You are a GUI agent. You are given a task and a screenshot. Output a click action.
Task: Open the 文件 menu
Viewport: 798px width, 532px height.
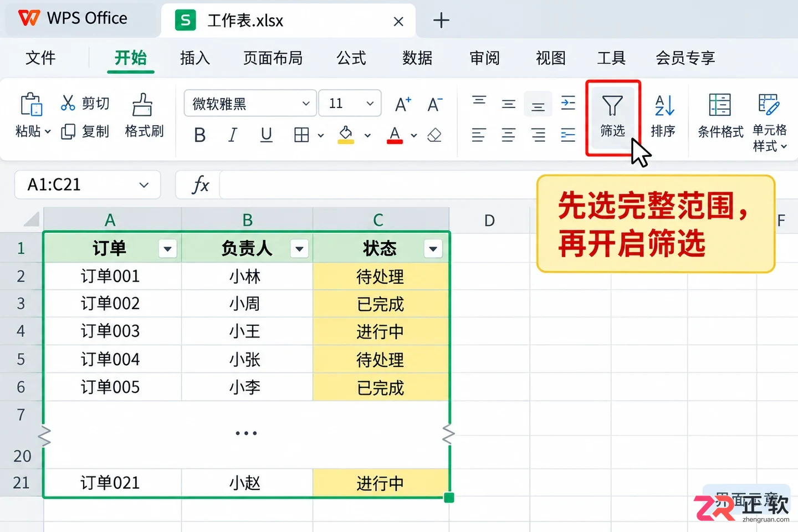pos(40,58)
